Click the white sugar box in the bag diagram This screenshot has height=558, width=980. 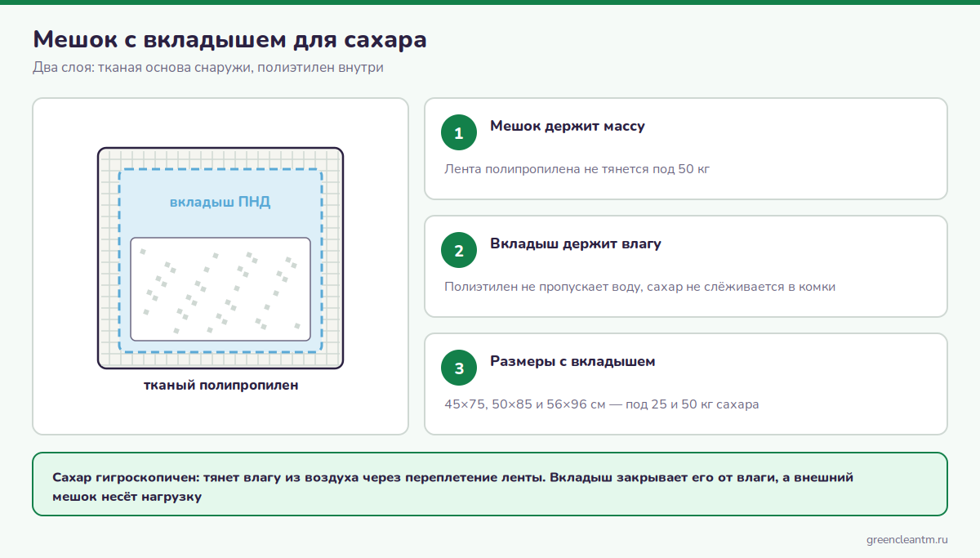[x=220, y=289]
